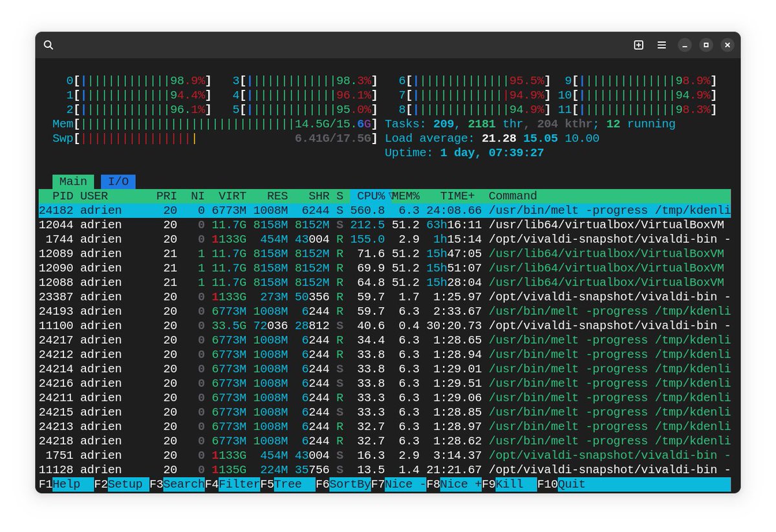
Task: Click the CPU 11 usage meter
Action: [x=638, y=110]
